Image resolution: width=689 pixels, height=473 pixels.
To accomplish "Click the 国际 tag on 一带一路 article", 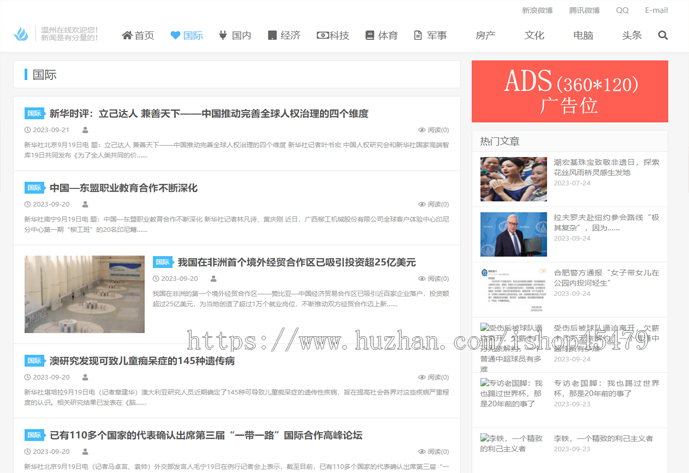I will pyautogui.click(x=35, y=435).
